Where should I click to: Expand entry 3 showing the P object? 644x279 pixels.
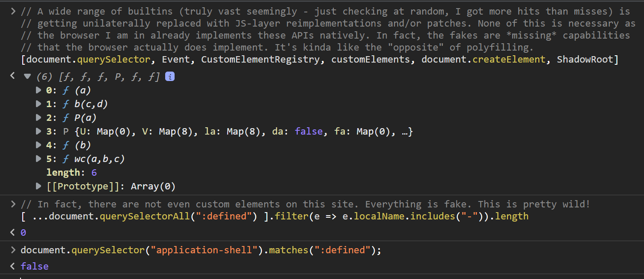(x=38, y=131)
